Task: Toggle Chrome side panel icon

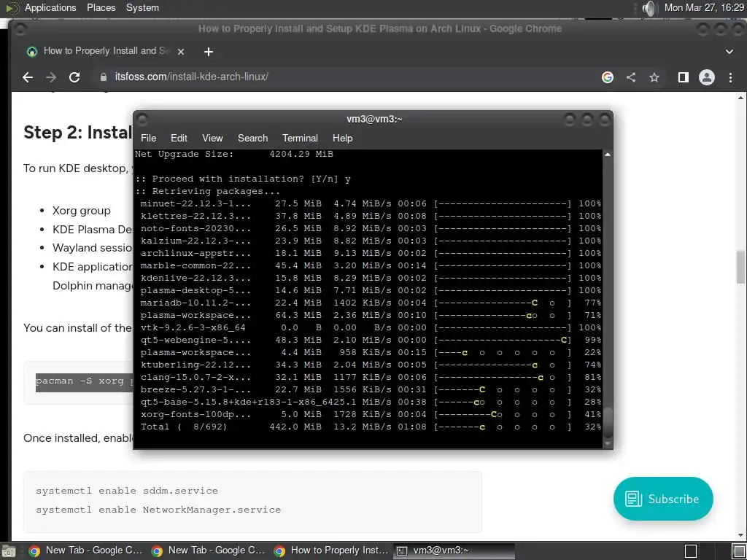Action: [x=683, y=77]
